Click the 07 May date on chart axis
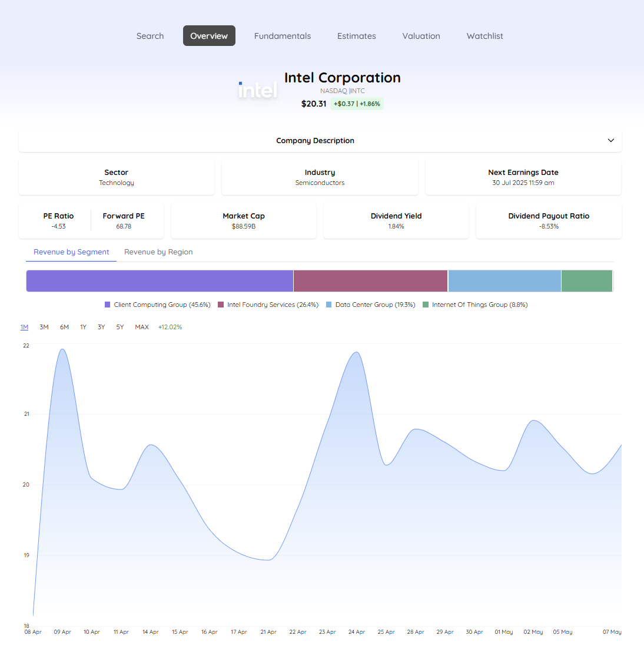644x645 pixels. click(x=612, y=632)
